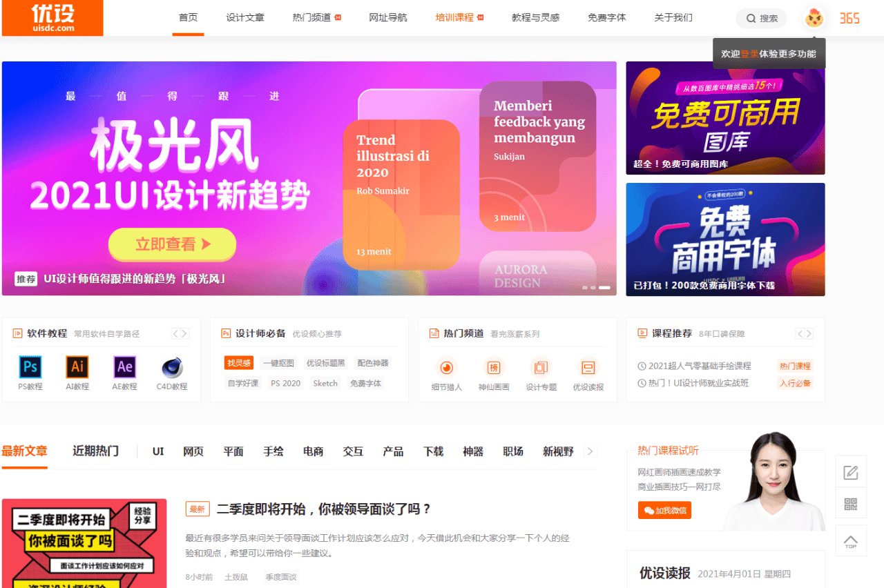The width and height of the screenshot is (884, 588).
Task: Go to previous item in 课程推荐 panel
Action: (x=800, y=334)
